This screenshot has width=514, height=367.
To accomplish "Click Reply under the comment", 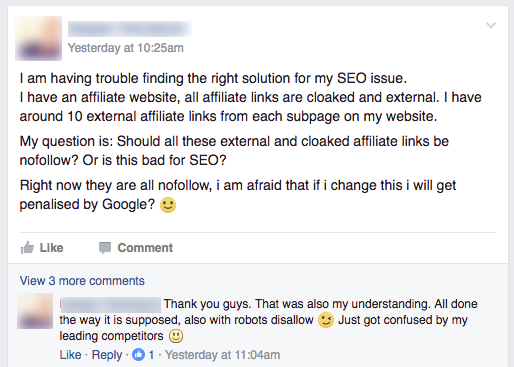I will click(107, 355).
